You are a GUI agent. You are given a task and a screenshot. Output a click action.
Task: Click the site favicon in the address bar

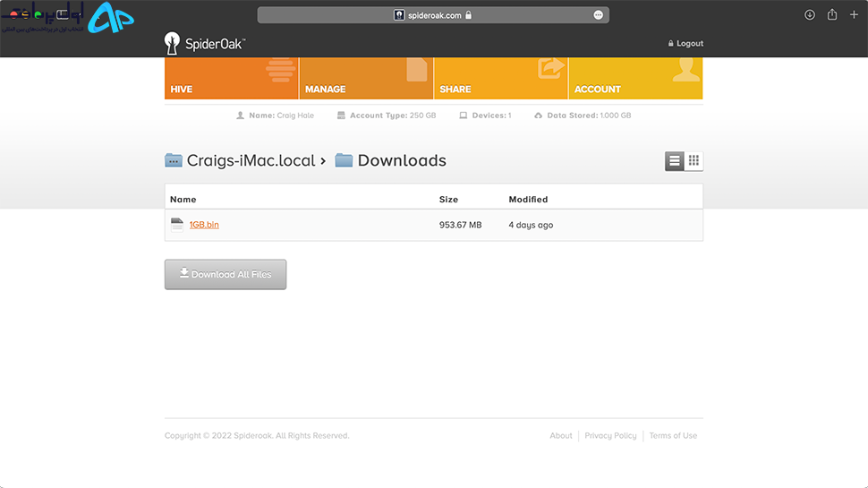[x=399, y=15]
